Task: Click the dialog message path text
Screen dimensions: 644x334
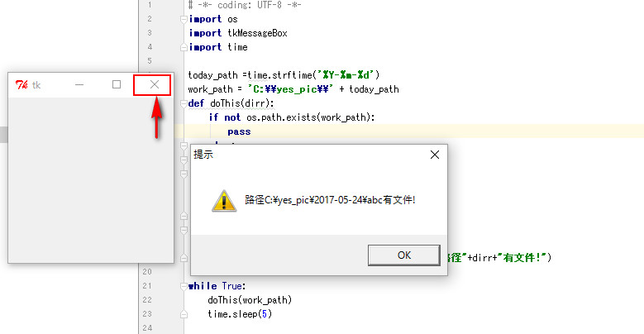Action: pyautogui.click(x=330, y=200)
